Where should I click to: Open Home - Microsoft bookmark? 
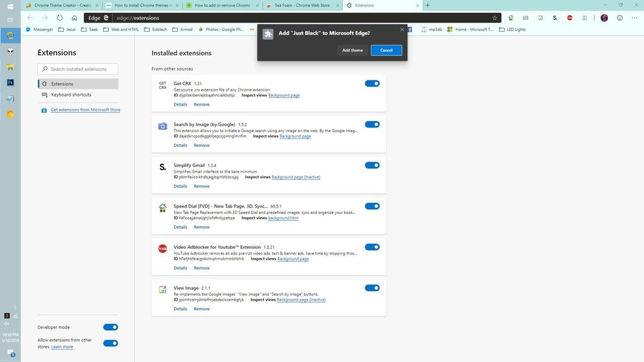tap(471, 30)
